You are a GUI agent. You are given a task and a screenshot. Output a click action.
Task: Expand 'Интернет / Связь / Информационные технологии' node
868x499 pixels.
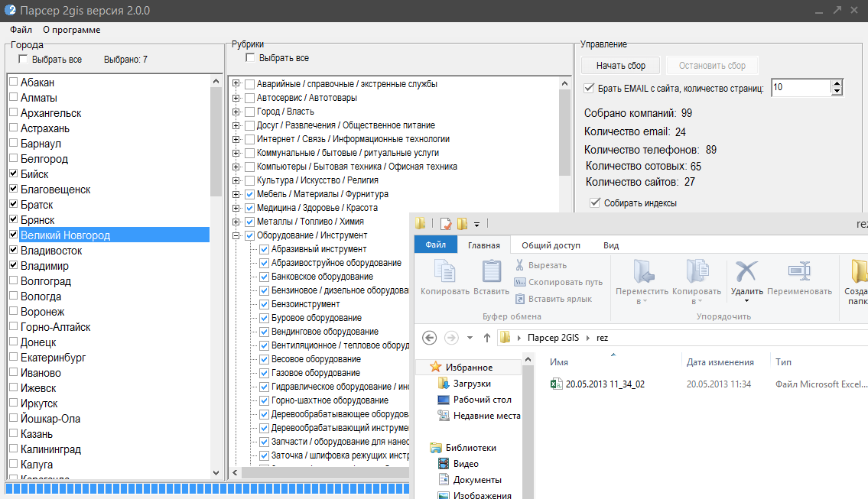pos(236,139)
